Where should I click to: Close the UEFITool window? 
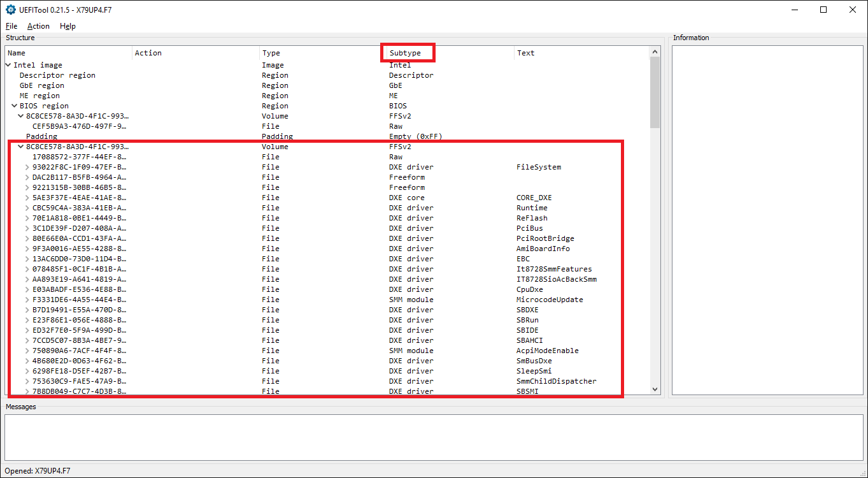pyautogui.click(x=853, y=10)
